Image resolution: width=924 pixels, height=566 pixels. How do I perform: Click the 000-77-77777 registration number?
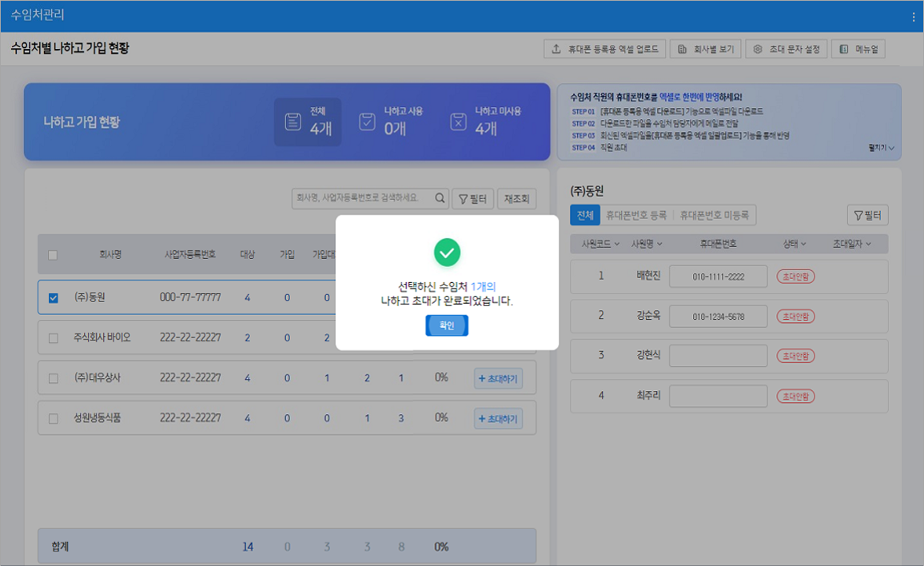(x=190, y=297)
